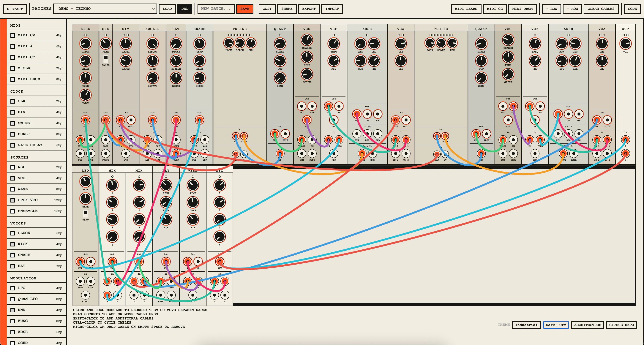The height and width of the screenshot is (345, 644).
Task: Check the GATE DELAY module checkbox
Action: (x=13, y=145)
